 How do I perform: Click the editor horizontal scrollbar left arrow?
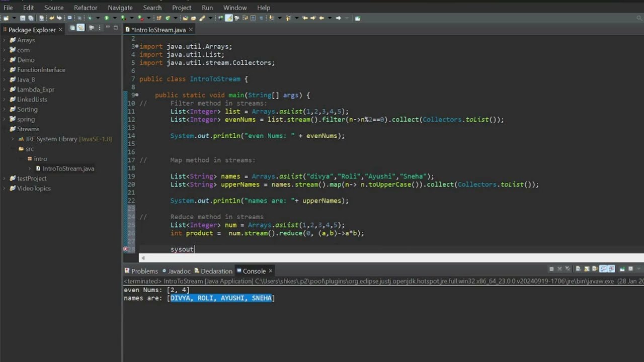[x=143, y=258]
